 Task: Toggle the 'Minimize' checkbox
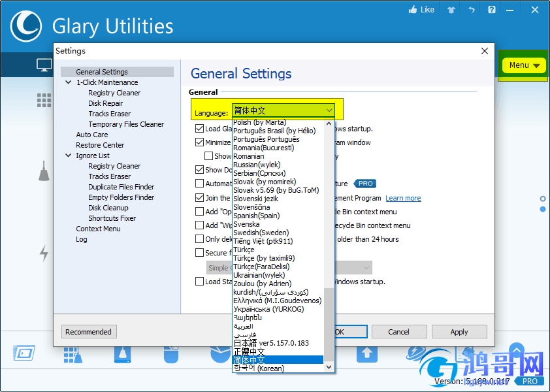coord(200,142)
